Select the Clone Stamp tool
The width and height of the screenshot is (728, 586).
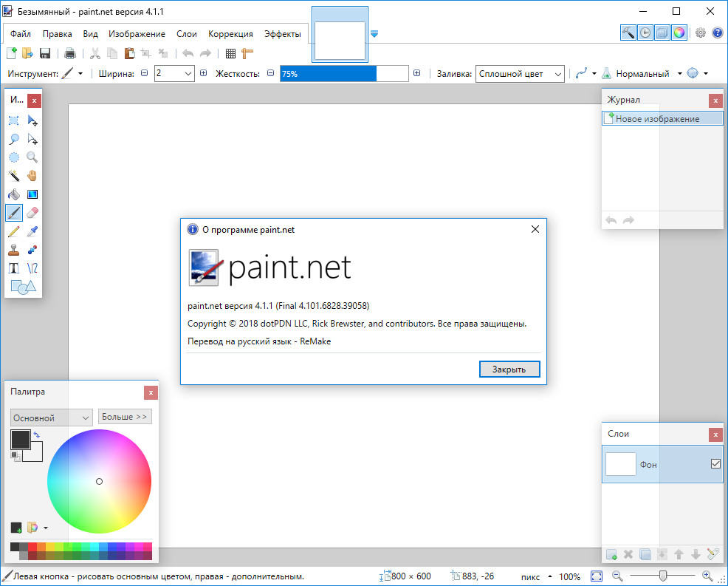(14, 250)
